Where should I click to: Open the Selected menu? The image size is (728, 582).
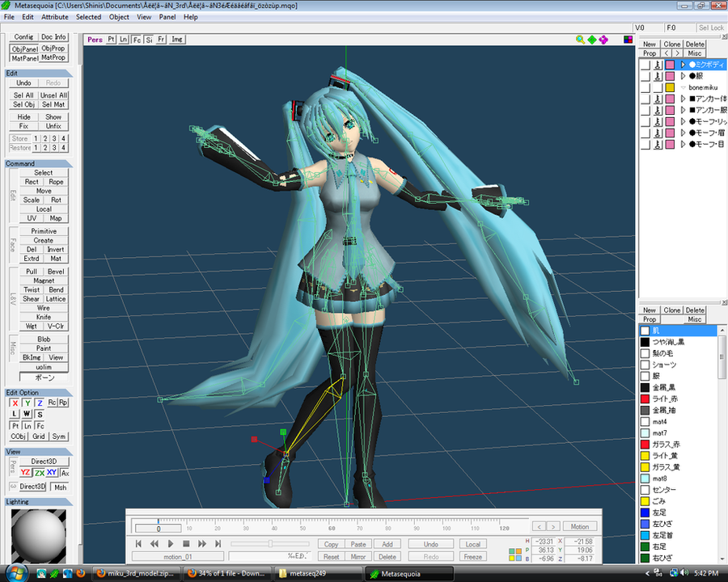[89, 17]
